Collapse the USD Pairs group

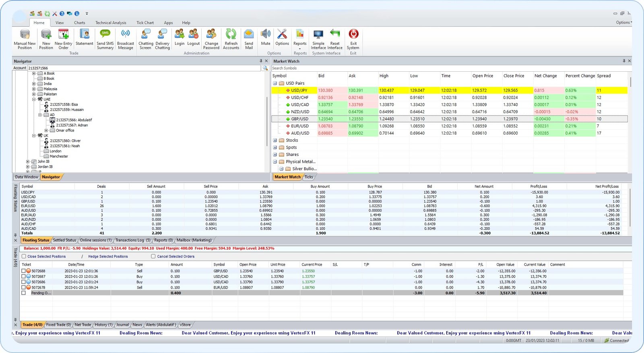click(x=275, y=83)
